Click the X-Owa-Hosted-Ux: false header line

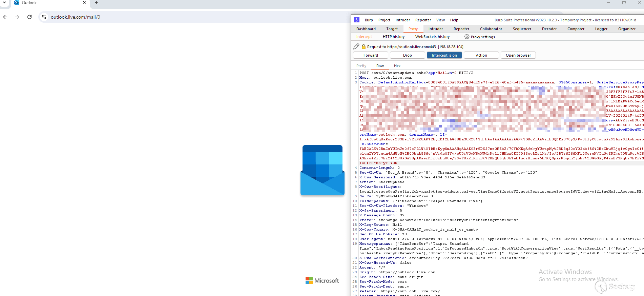[x=386, y=263]
